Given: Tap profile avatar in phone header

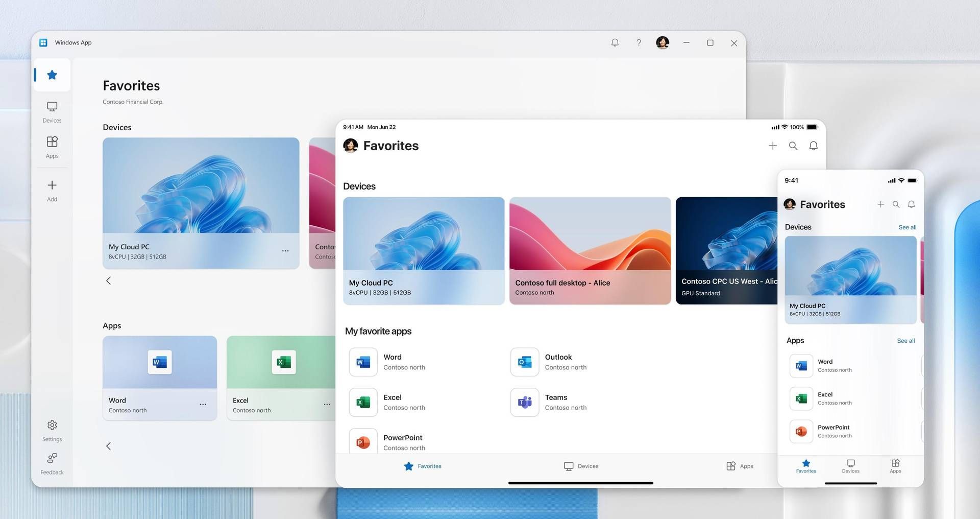Looking at the screenshot, I should point(790,204).
